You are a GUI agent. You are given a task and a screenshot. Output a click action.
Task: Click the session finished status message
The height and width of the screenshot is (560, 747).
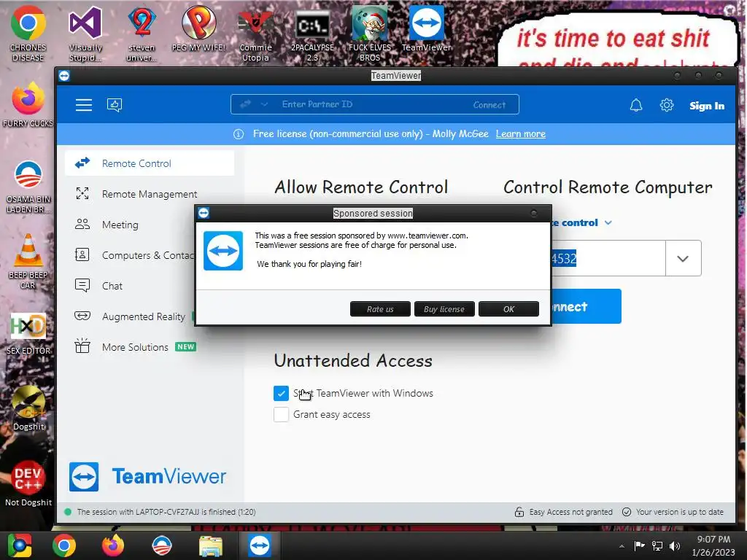[166, 512]
